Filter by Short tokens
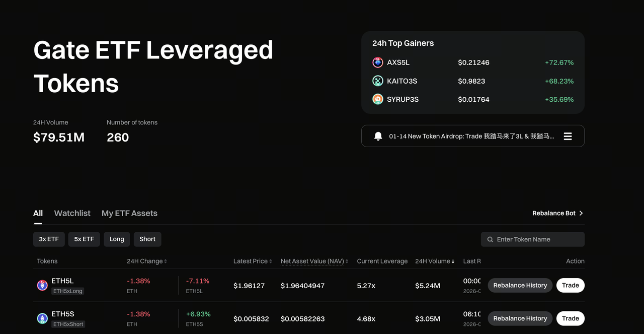Image resolution: width=644 pixels, height=334 pixels. coord(147,239)
